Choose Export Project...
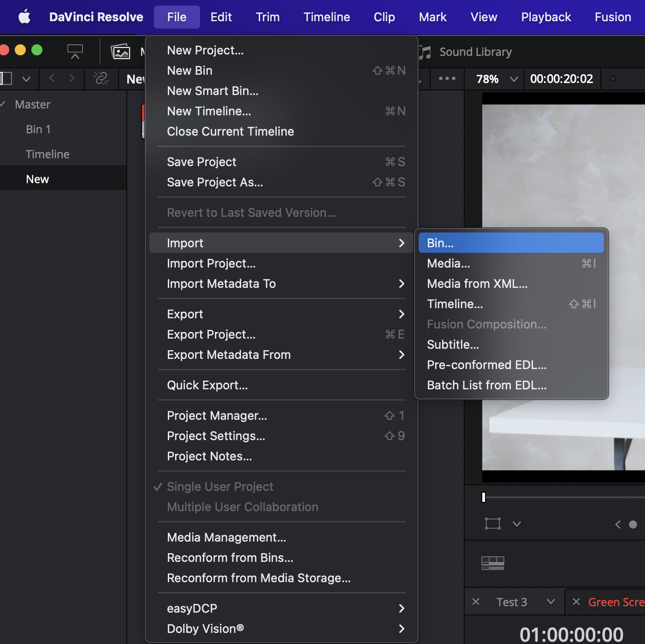The height and width of the screenshot is (644, 645). tap(282, 334)
